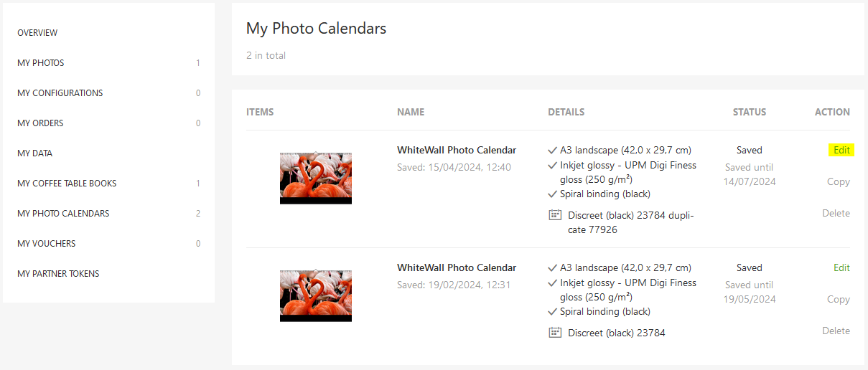Open My Coffee Table Books
The image size is (868, 370).
click(x=67, y=184)
